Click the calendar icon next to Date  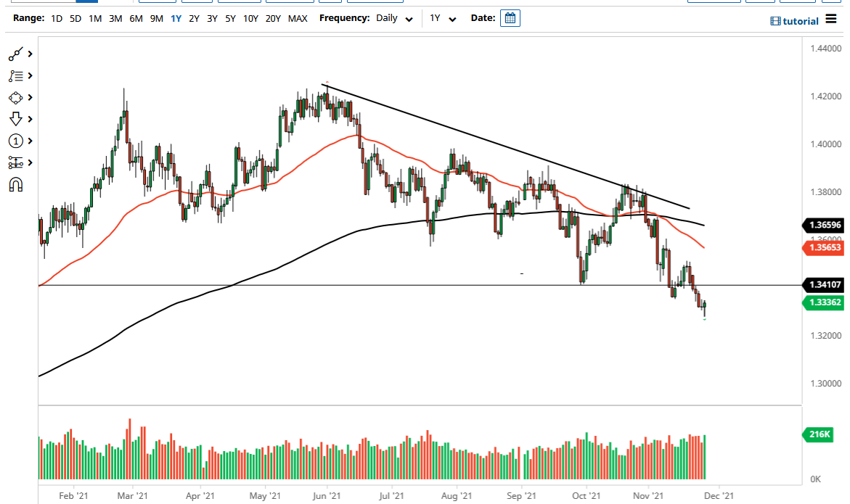[x=510, y=18]
